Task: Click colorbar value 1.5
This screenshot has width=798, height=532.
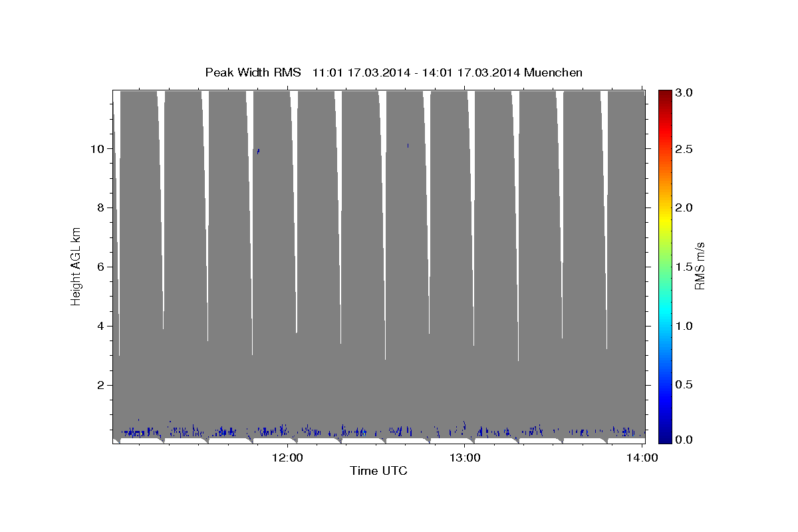Action: pyautogui.click(x=684, y=267)
